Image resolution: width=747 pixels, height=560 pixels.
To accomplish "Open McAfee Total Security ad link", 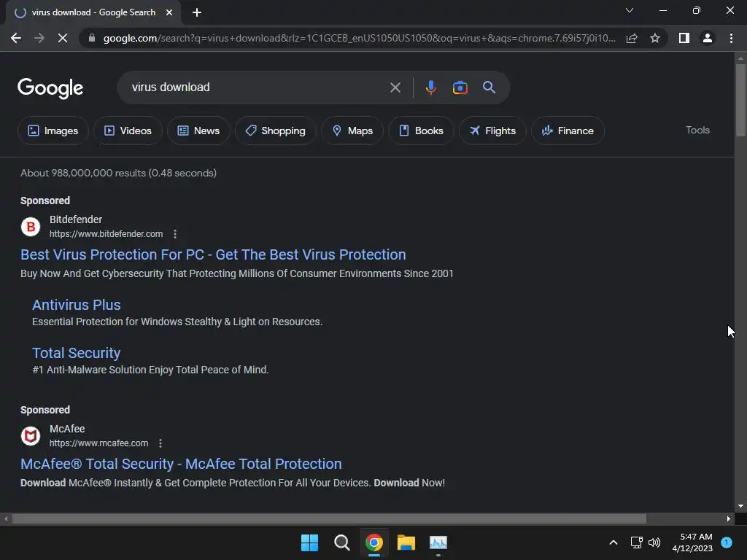I will coord(181,464).
